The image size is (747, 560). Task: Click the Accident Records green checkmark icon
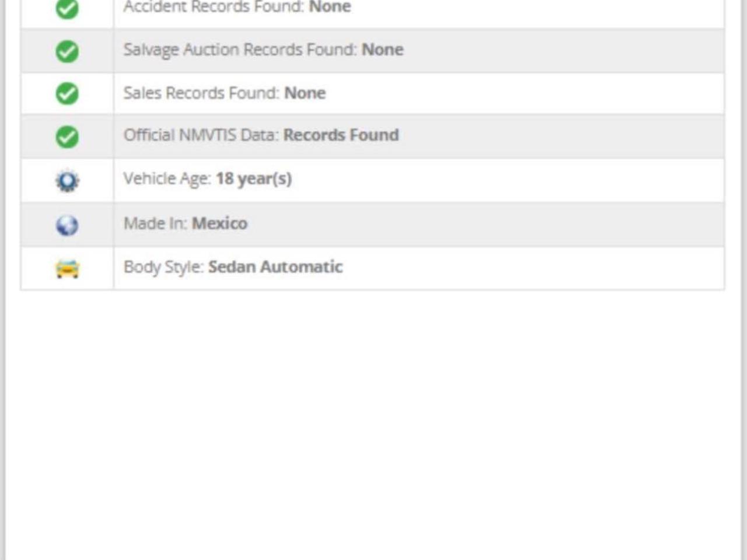click(x=67, y=8)
